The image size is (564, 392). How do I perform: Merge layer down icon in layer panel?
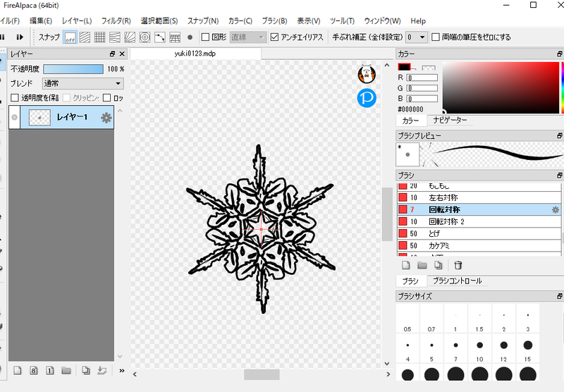click(102, 370)
